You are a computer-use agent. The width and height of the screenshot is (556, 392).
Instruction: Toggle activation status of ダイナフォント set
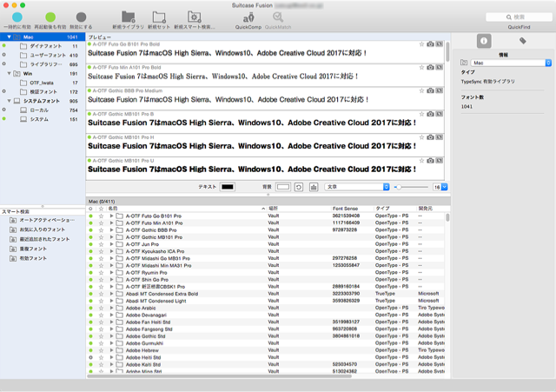click(x=3, y=46)
